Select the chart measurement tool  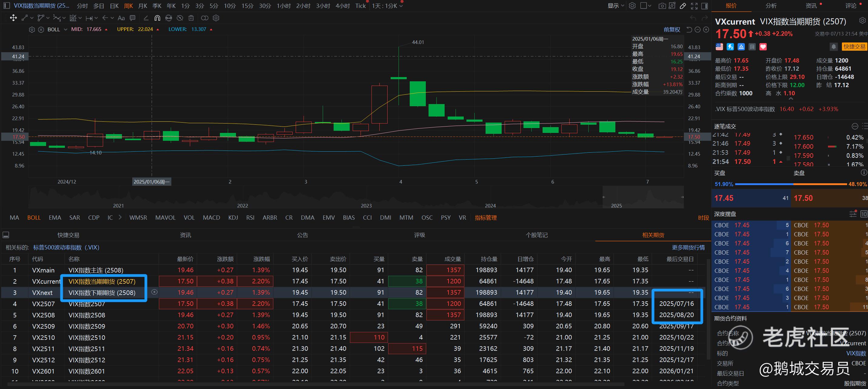73,18
